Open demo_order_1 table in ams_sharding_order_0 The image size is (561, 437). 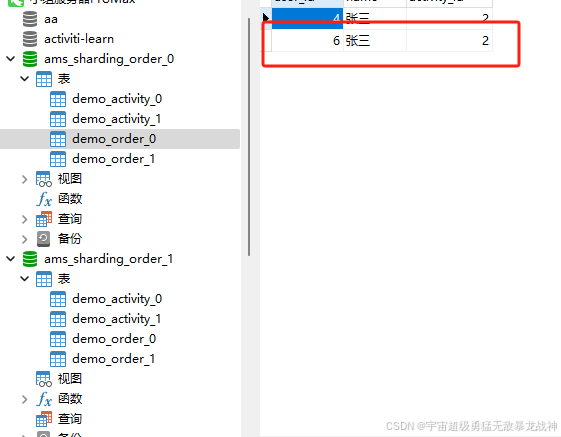(114, 159)
